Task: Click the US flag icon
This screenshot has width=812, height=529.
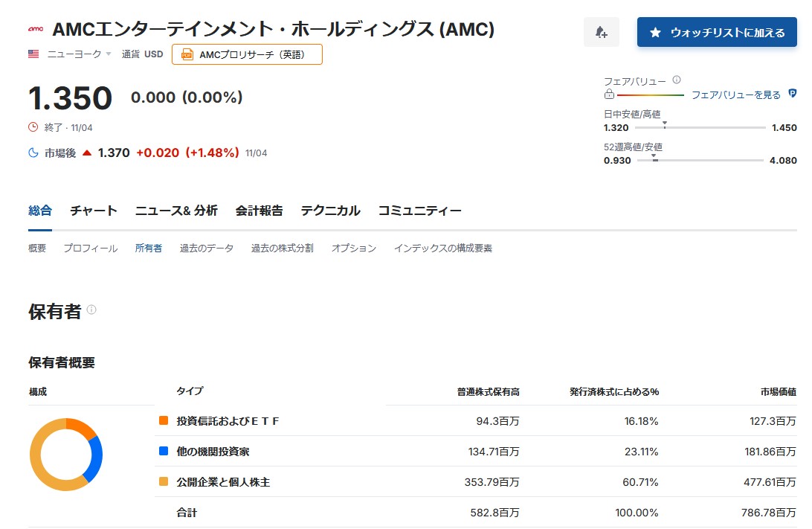Action: [x=33, y=54]
